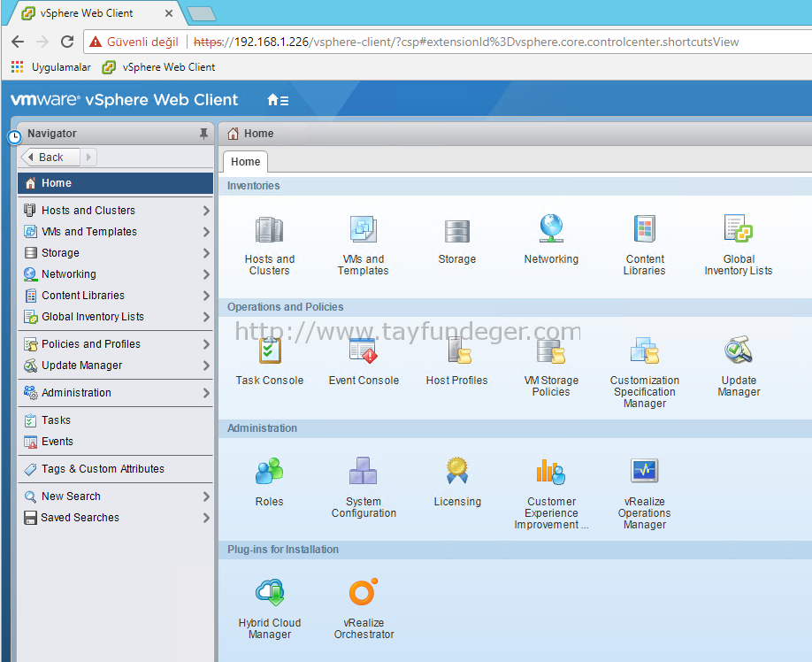Expand Networking chevron in Navigator

tap(206, 274)
